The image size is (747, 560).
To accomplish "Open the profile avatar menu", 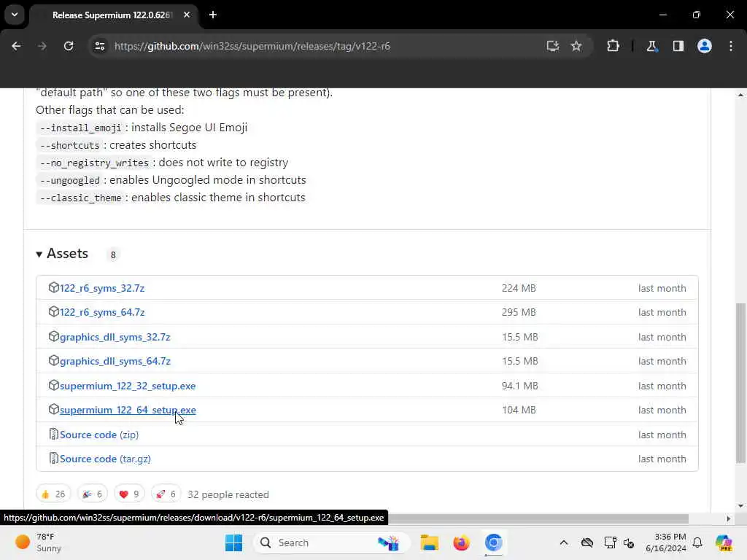I will [x=705, y=46].
